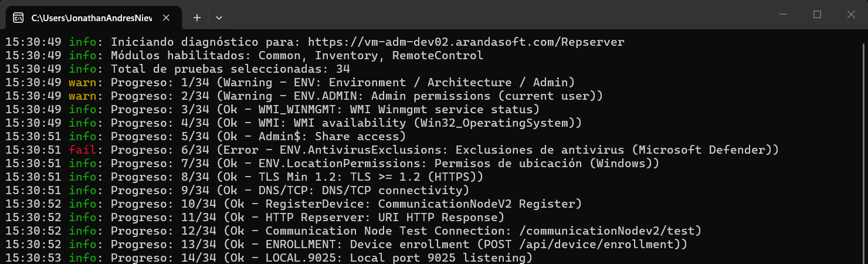Select the C:\Users\JonathanAndresNiev tab title

tap(91, 18)
